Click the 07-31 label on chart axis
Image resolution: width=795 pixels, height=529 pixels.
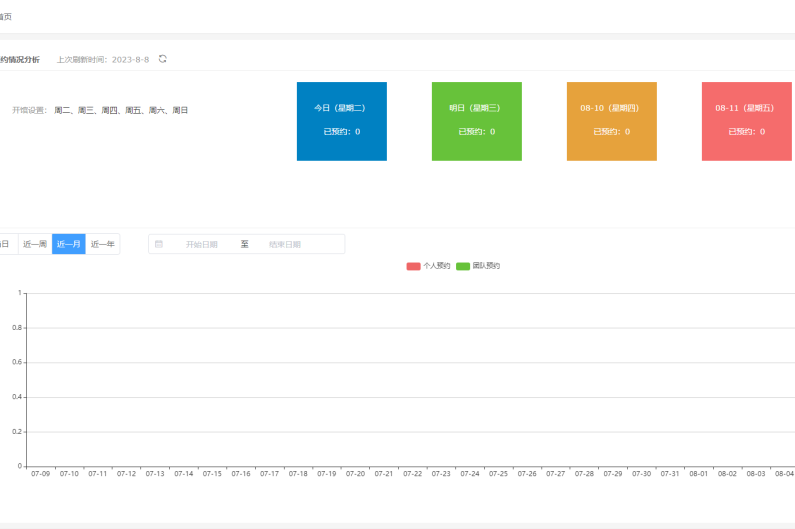pos(670,474)
